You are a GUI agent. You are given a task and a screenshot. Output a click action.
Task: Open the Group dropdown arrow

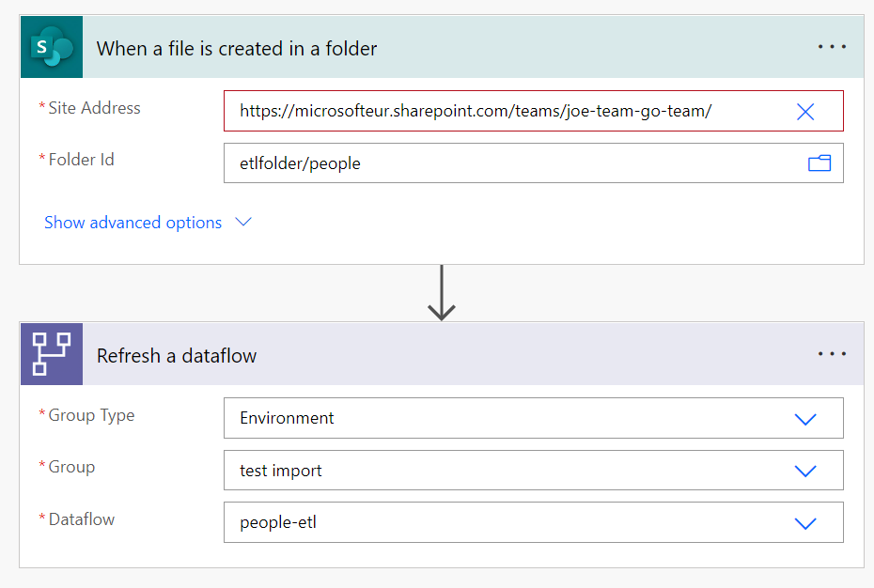[x=804, y=471]
